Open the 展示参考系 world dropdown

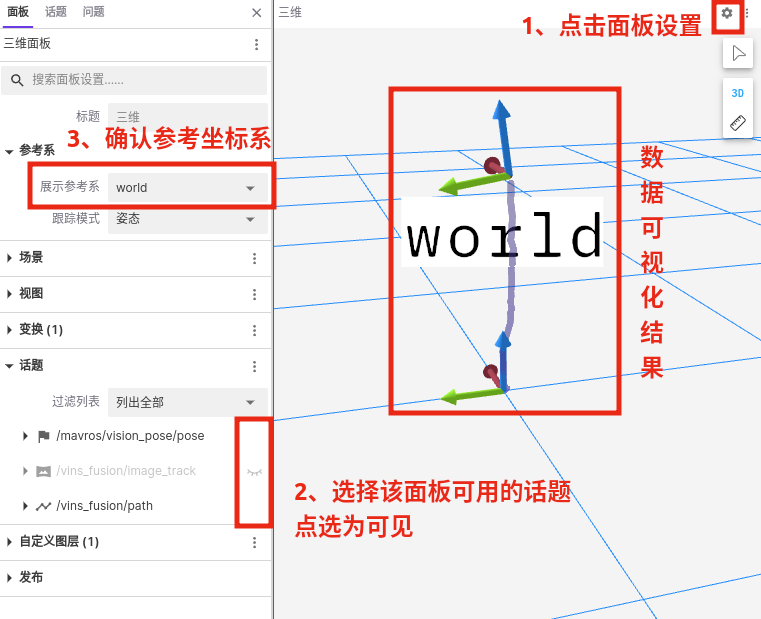187,188
